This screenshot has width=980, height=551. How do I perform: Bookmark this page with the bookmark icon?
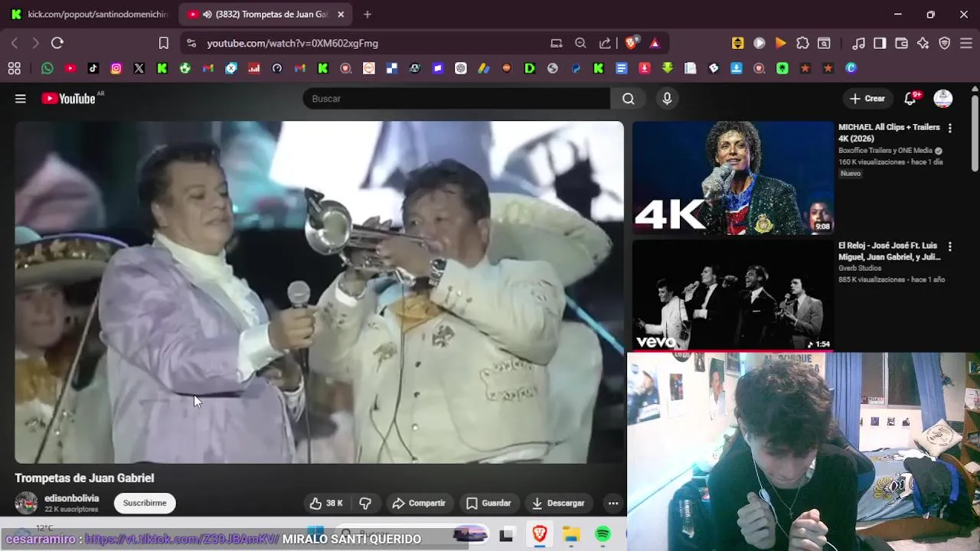click(163, 44)
